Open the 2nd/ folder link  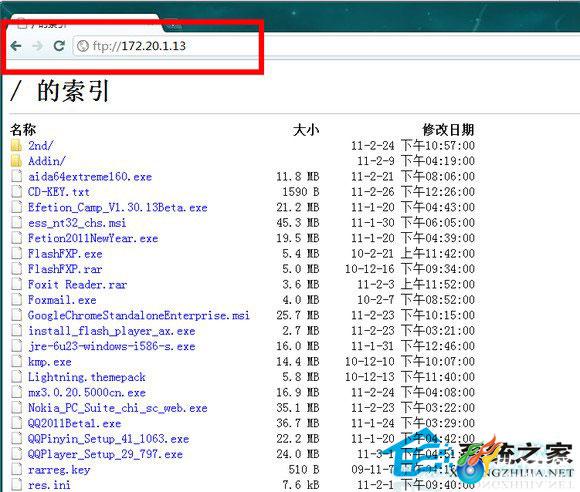coord(41,145)
